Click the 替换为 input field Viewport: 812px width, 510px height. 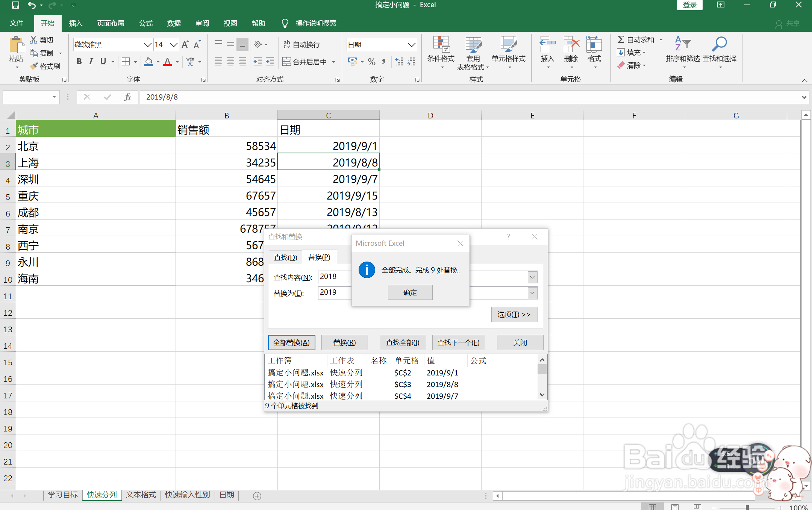click(x=335, y=293)
